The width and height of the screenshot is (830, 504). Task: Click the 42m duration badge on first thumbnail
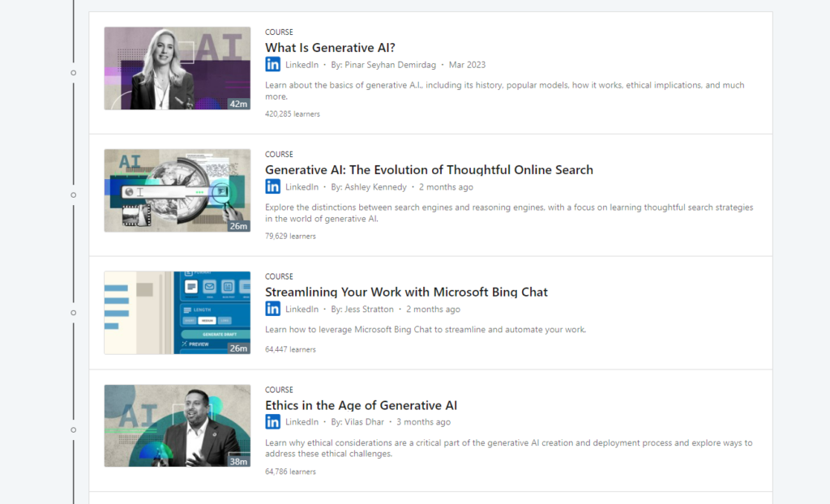pos(237,104)
